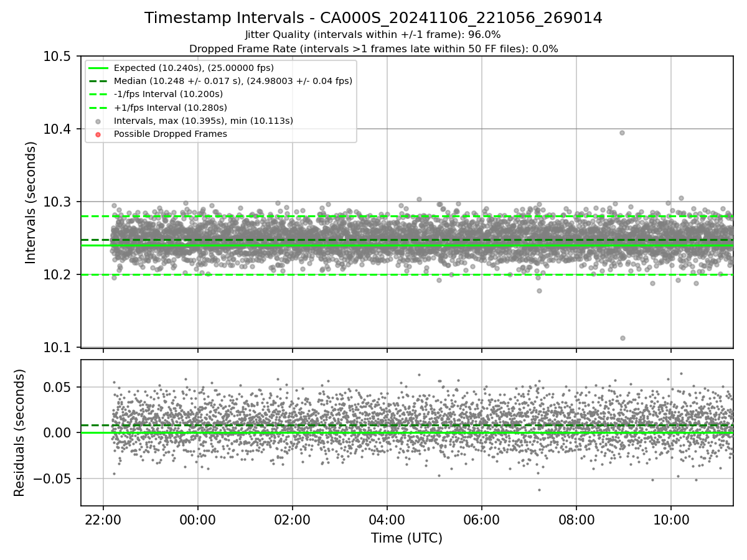This screenshot has width=747, height=560.
Task: Click the plot title Timestamp Intervals - CA000S_20241106_221056_269014
Action: pos(374,18)
